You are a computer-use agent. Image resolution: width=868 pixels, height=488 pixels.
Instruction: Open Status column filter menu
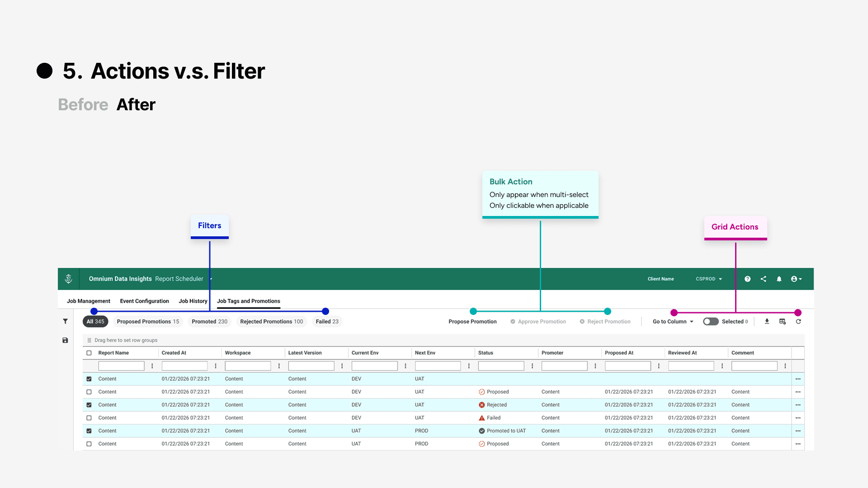point(532,366)
